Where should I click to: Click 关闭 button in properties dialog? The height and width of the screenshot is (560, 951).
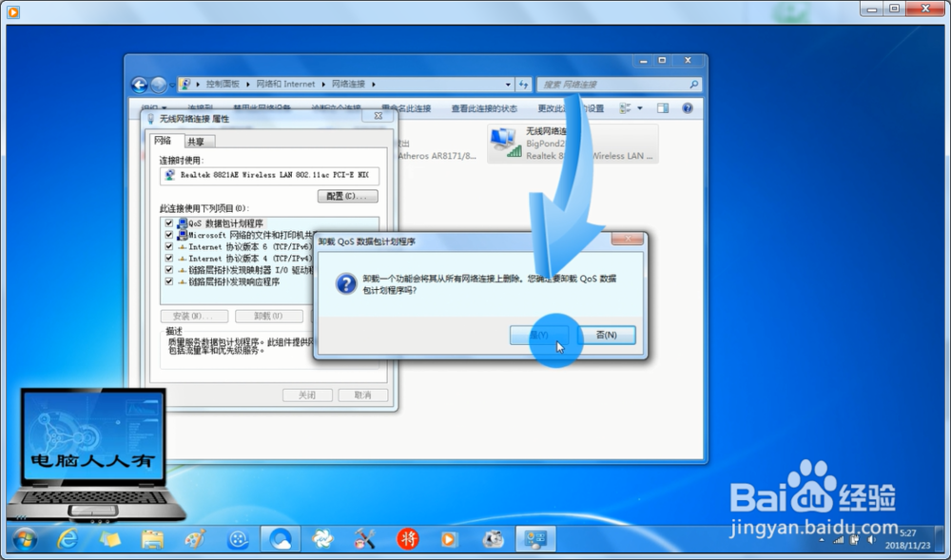click(x=307, y=396)
